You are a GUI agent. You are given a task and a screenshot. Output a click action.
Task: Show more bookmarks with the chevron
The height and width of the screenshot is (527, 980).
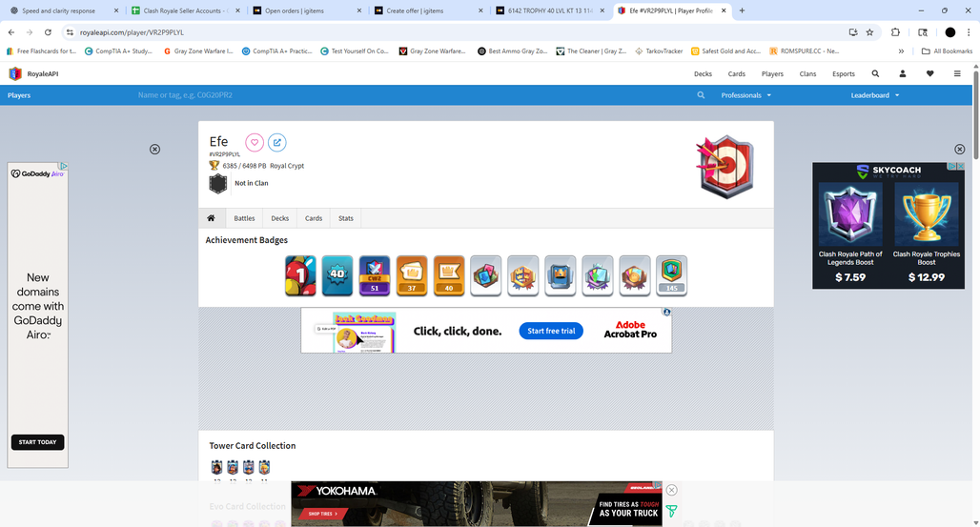coord(901,51)
